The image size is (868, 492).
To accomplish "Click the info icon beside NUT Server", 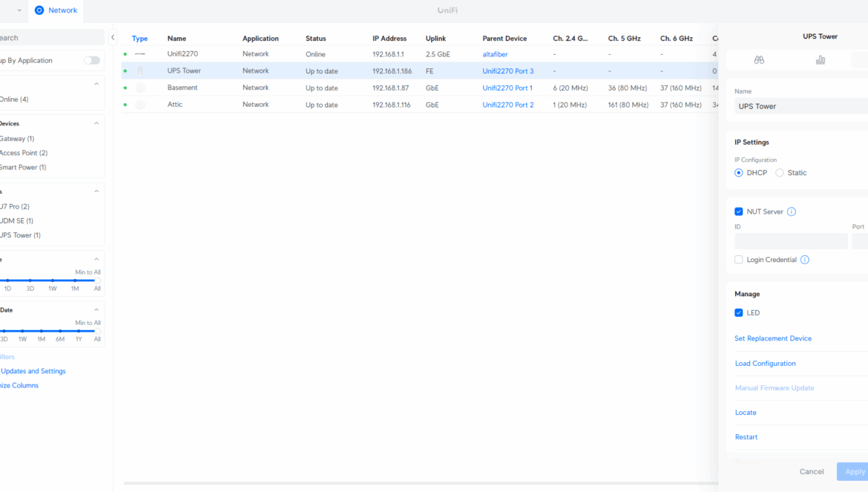I will [791, 211].
